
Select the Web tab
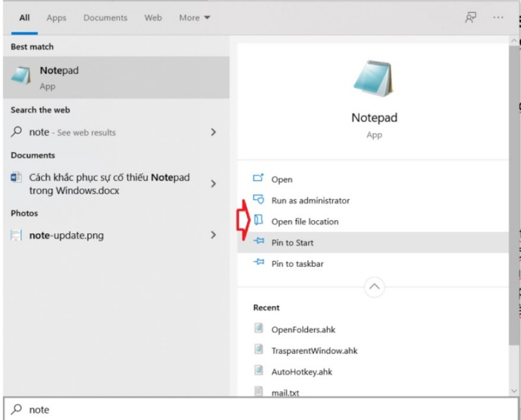point(153,18)
